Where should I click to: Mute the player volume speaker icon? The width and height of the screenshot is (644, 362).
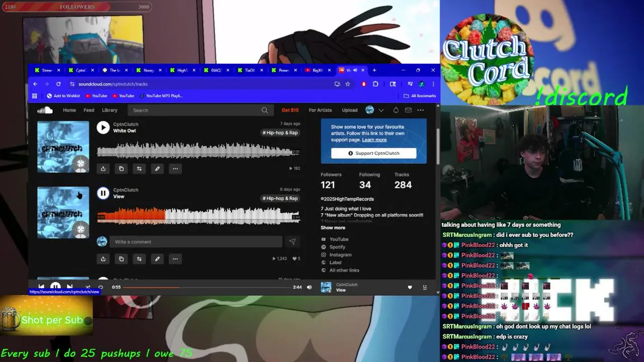[x=309, y=287]
